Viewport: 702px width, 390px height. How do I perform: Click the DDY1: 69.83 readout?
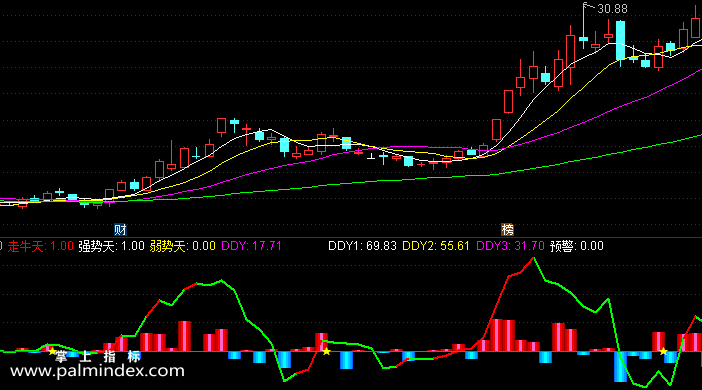click(x=362, y=246)
